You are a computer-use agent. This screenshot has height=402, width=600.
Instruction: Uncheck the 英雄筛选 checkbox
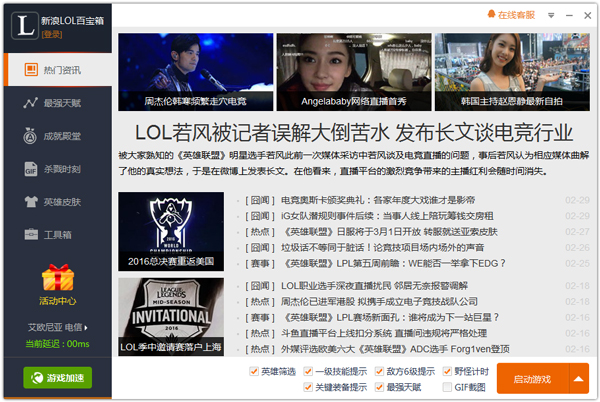point(254,371)
